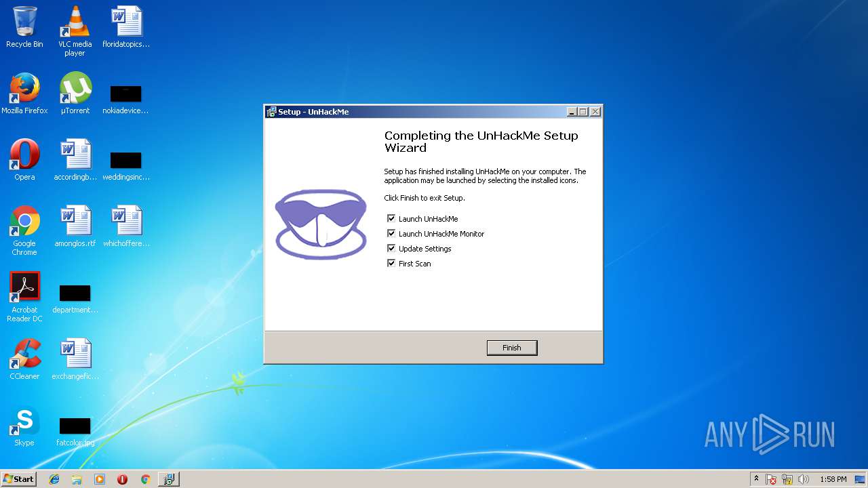Open Chrome from the taskbar
868x488 pixels.
pyautogui.click(x=145, y=479)
